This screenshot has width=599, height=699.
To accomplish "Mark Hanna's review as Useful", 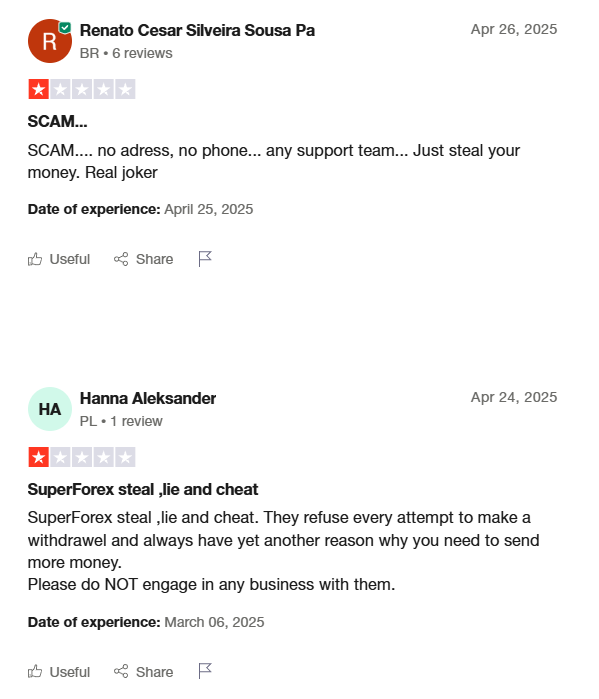I will click(70, 672).
